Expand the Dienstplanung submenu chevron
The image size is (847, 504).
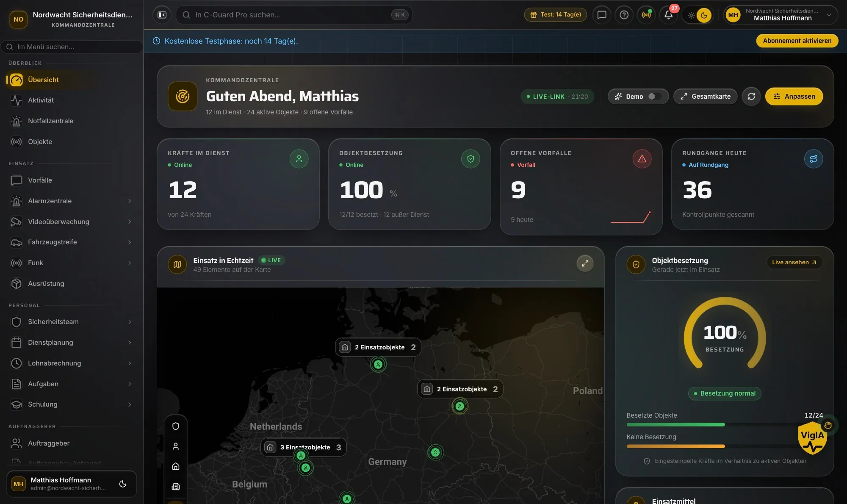(x=130, y=343)
